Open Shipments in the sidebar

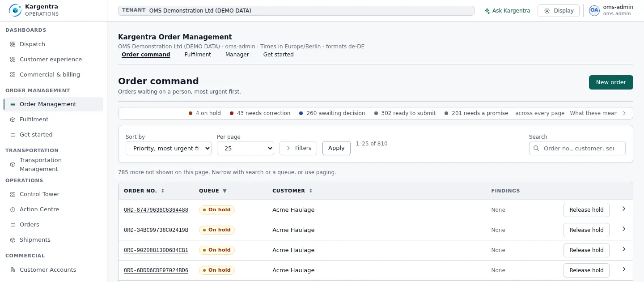click(x=53, y=240)
